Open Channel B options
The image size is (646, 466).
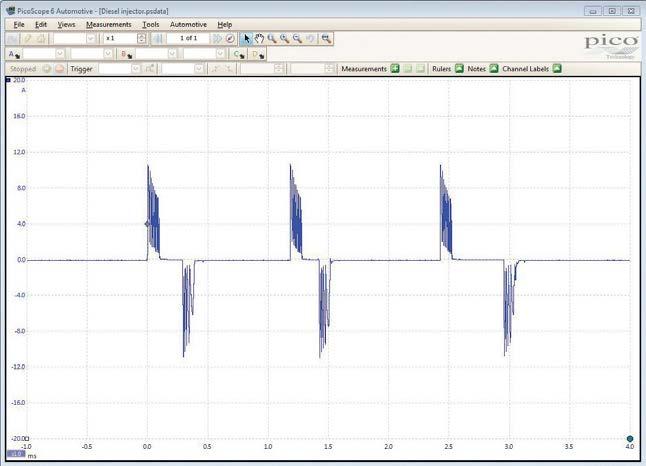click(126, 54)
